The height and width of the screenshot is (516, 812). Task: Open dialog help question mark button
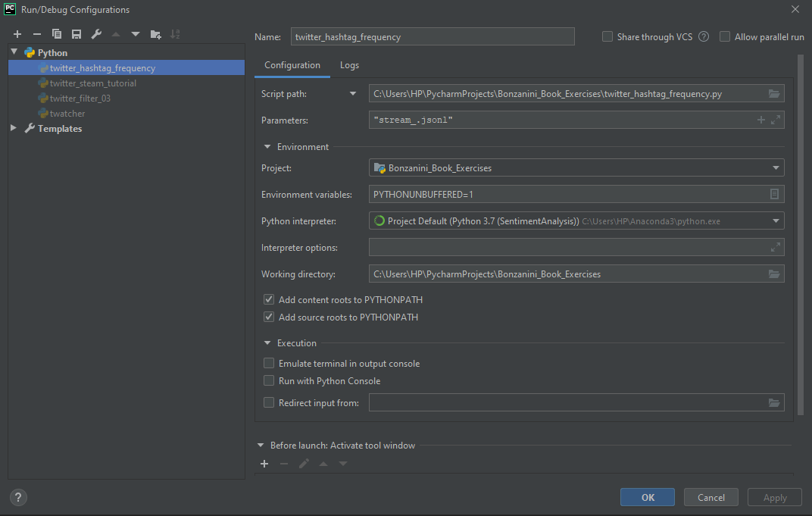coord(18,497)
